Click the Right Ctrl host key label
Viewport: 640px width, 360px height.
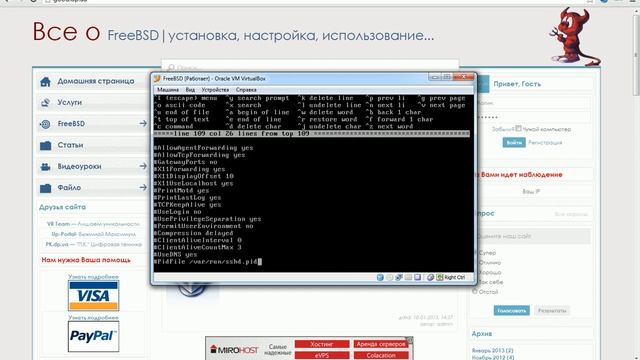click(454, 277)
